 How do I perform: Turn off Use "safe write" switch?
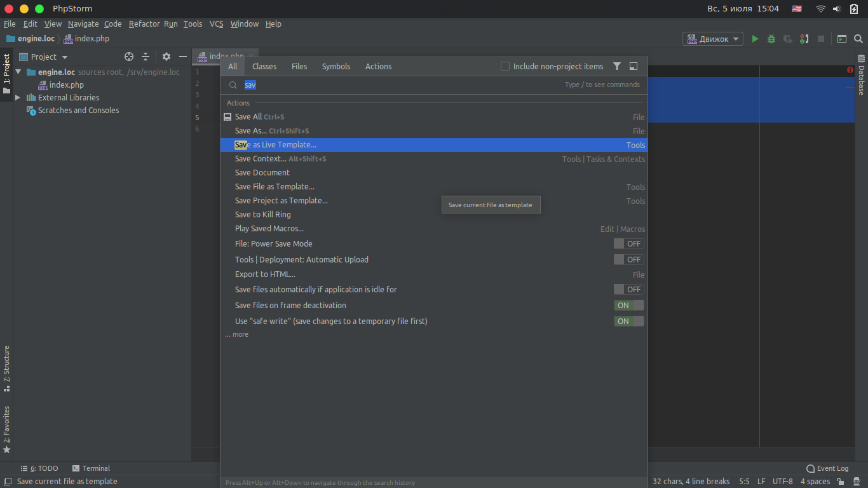[x=628, y=321]
